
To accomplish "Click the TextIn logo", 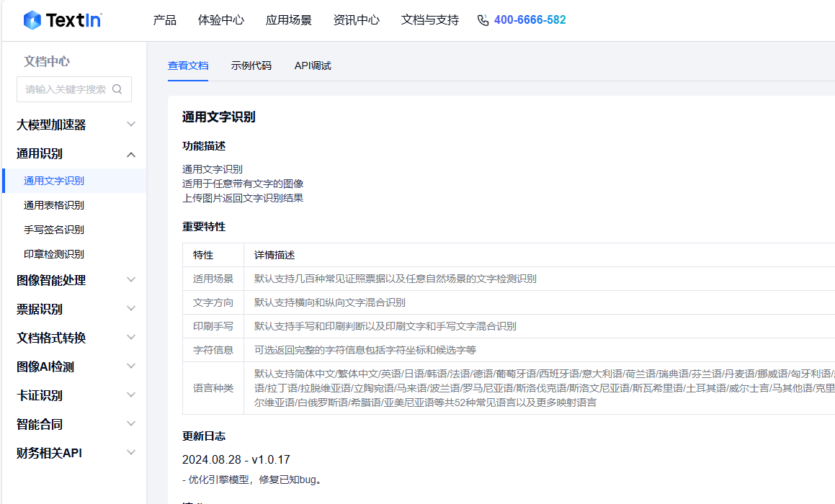I will pyautogui.click(x=62, y=20).
